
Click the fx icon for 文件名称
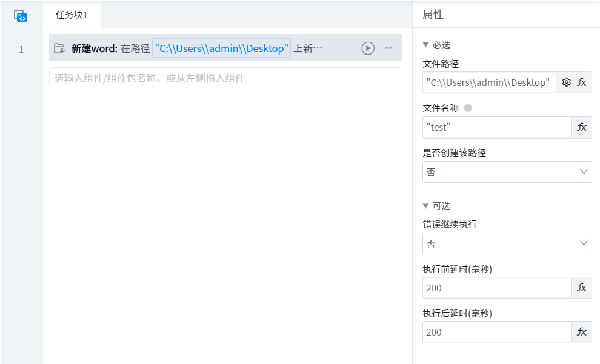click(x=582, y=127)
